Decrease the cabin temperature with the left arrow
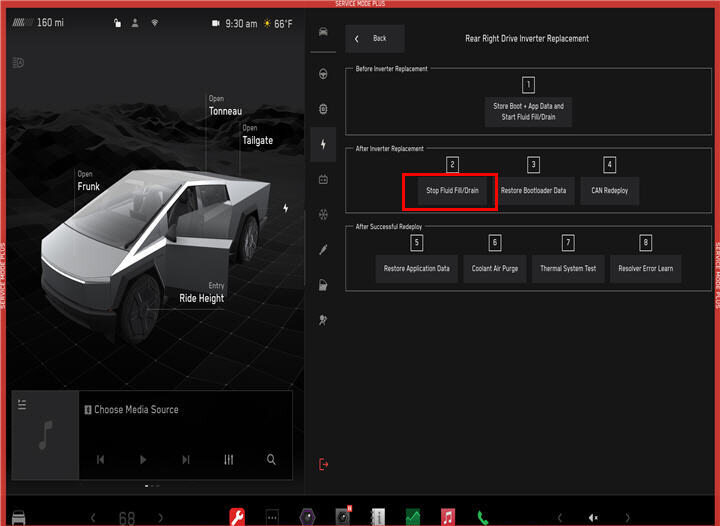 pos(93,518)
